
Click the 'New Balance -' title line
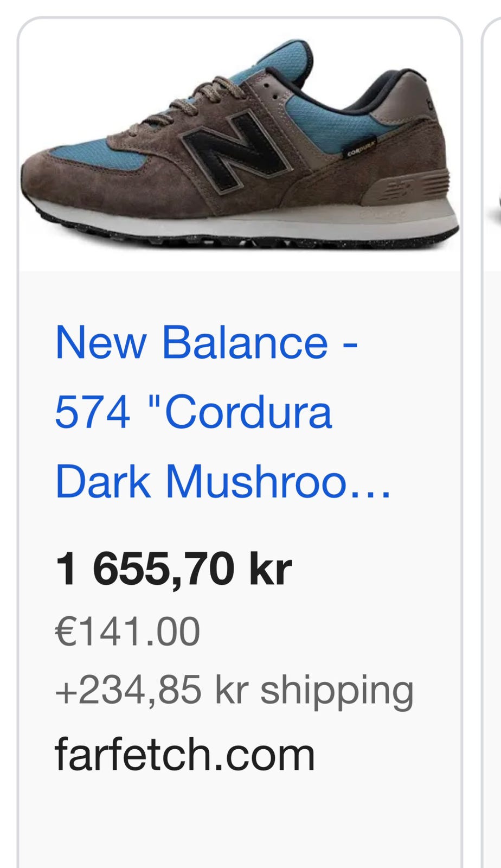pos(207,342)
